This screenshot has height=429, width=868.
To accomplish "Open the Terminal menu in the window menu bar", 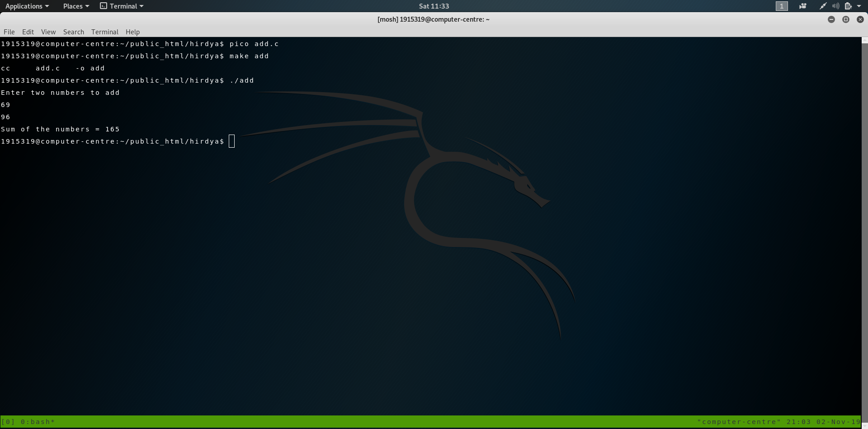I will pos(105,32).
